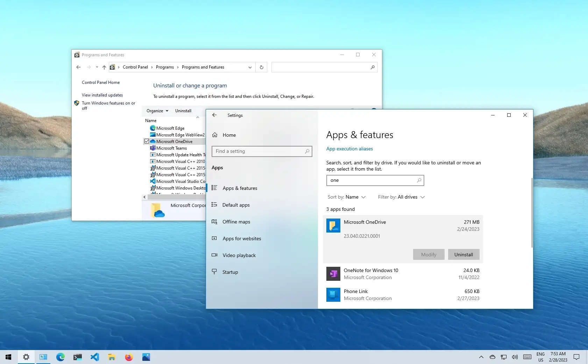Expand the Sort by Name dropdown
The width and height of the screenshot is (588, 364).
pyautogui.click(x=347, y=197)
